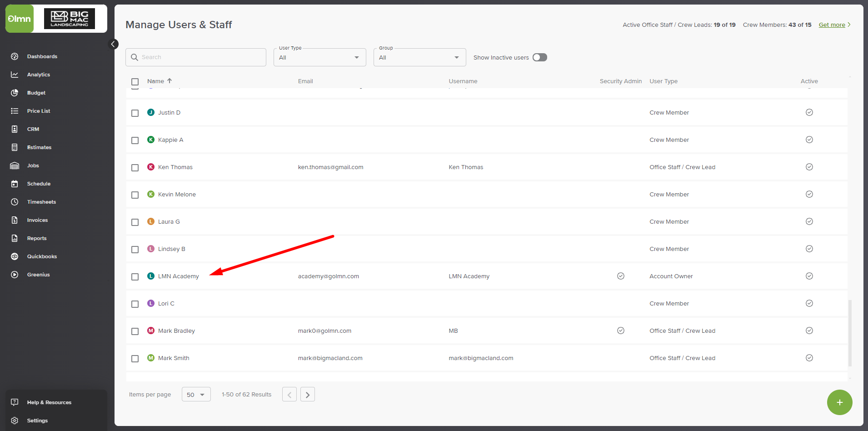868x431 pixels.
Task: Click the Quickbooks icon
Action: coord(15,256)
